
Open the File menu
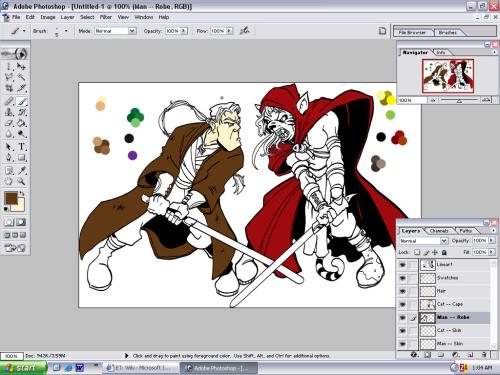pos(16,17)
